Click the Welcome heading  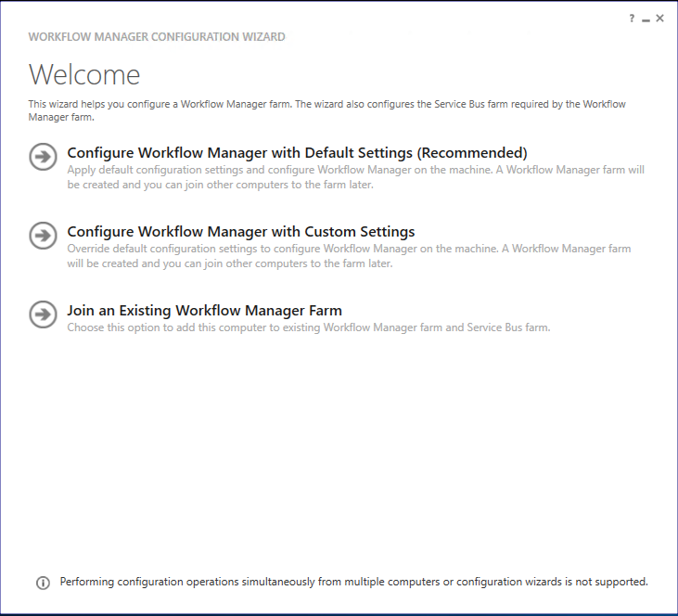click(84, 74)
